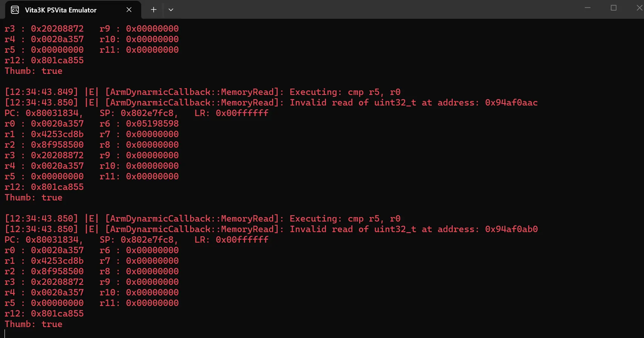Viewport: 644px width, 338px height.
Task: Close the terminal window
Action: [x=639, y=8]
